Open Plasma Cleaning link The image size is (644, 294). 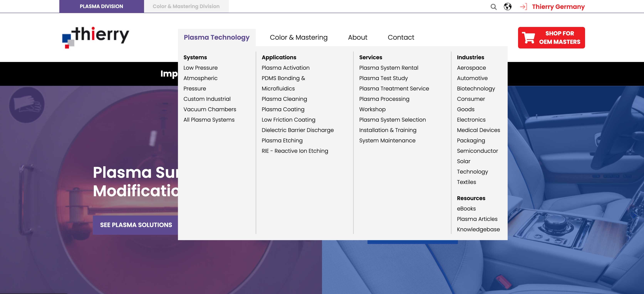[x=284, y=99]
